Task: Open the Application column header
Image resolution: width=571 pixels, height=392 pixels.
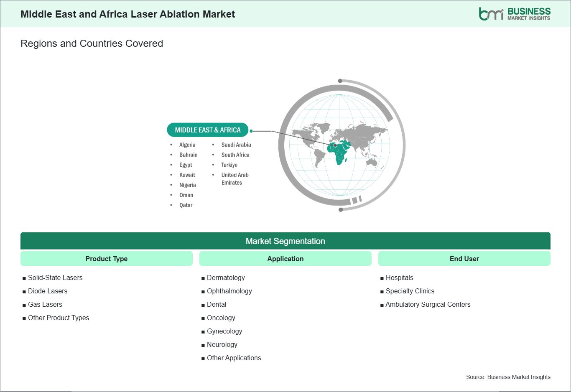Action: pyautogui.click(x=285, y=259)
